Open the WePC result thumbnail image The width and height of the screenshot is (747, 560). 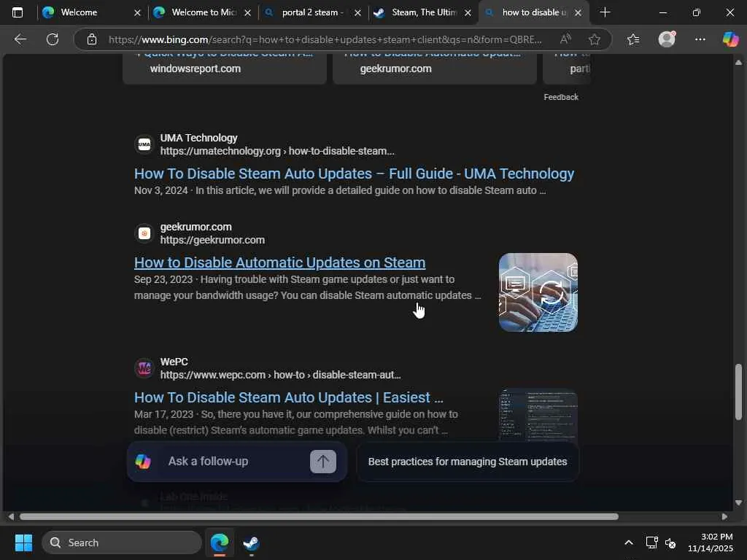[x=538, y=414]
